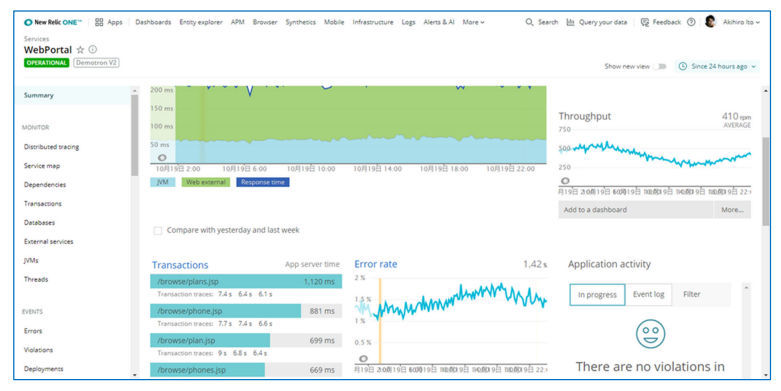Click the /browse/plans.jsp transaction bar
The image size is (781, 391).
pos(246,281)
